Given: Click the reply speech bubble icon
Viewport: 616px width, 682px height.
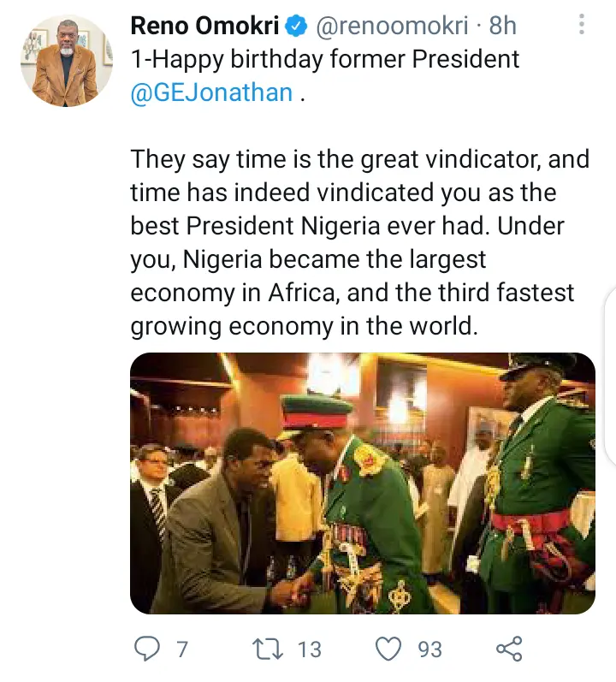Looking at the screenshot, I should click(146, 649).
